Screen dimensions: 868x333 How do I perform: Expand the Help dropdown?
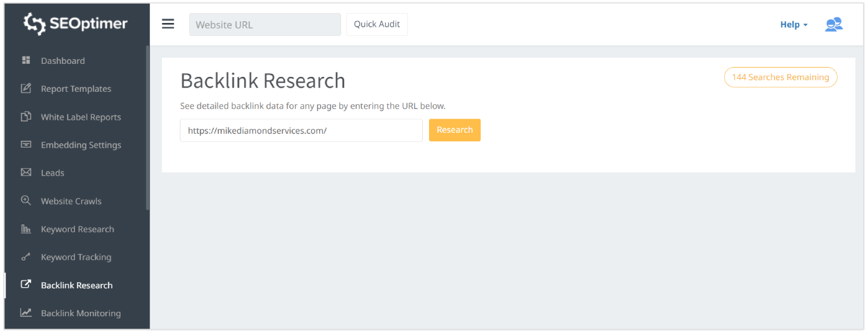pos(794,25)
